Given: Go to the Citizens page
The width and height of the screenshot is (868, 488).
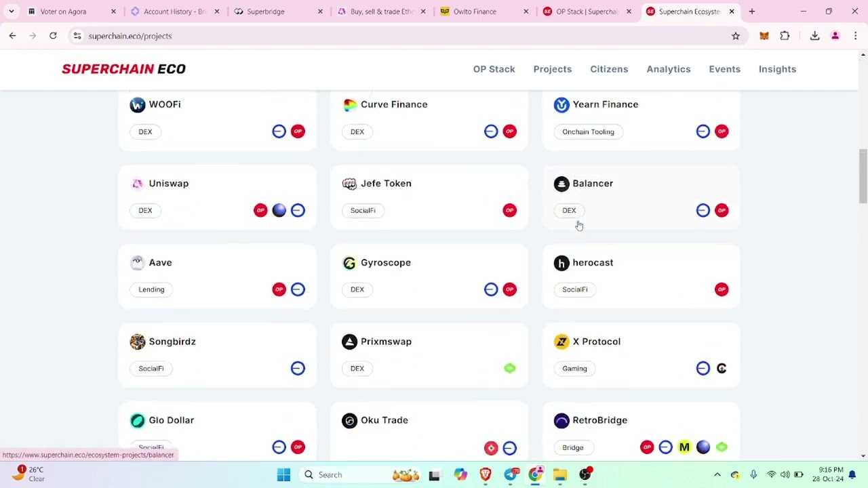Looking at the screenshot, I should point(609,69).
